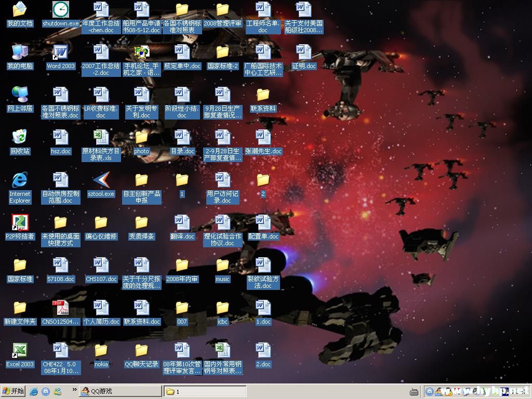
Task: Expand the quick launch chevron
Action: tap(74, 390)
